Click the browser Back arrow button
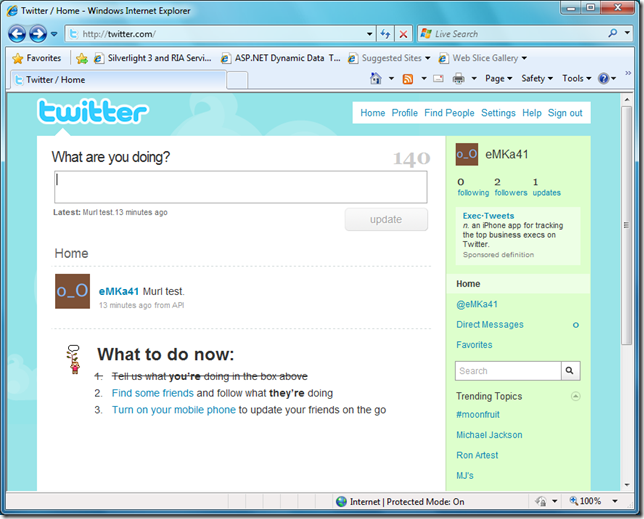Screen dimensions: 644x519 (17, 34)
